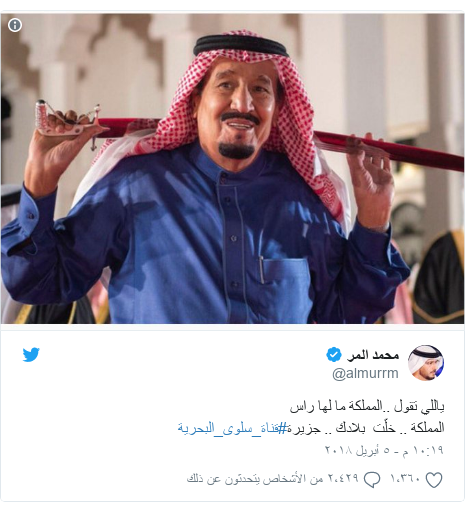
Task: Click the word جزيرة in the tweet
Action: (x=304, y=428)
